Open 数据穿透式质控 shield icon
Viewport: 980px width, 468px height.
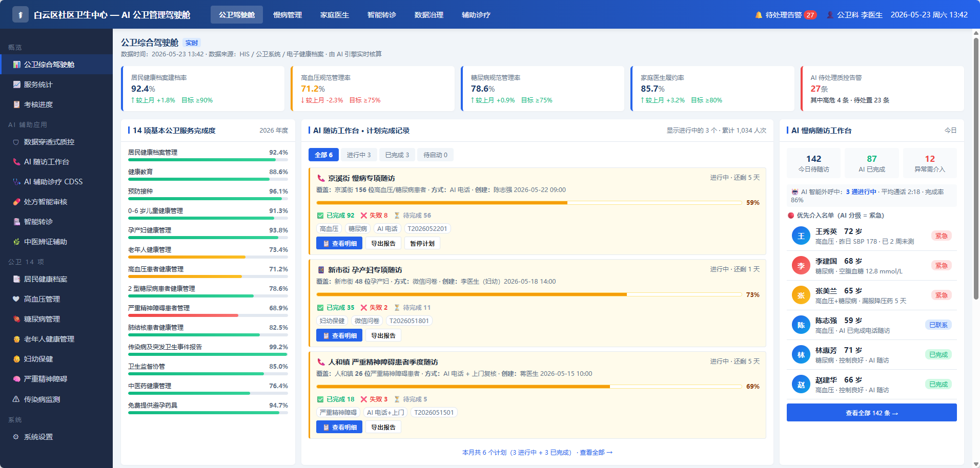[16, 142]
